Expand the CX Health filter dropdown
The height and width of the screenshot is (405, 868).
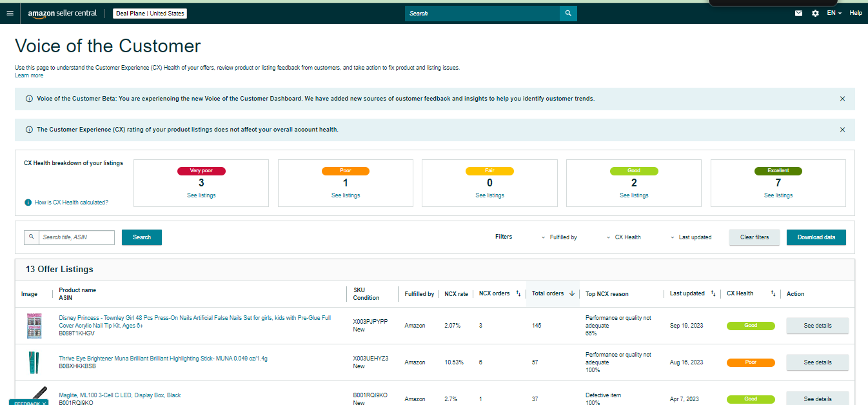[624, 237]
